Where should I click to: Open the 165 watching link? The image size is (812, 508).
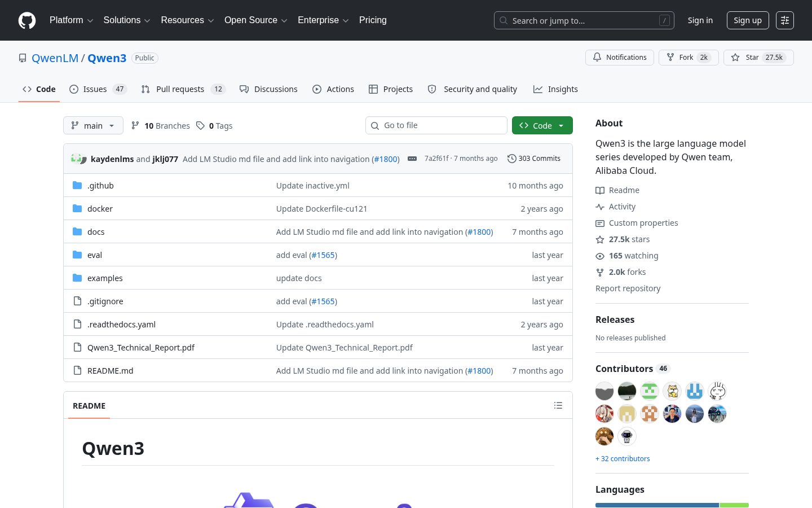[627, 256]
